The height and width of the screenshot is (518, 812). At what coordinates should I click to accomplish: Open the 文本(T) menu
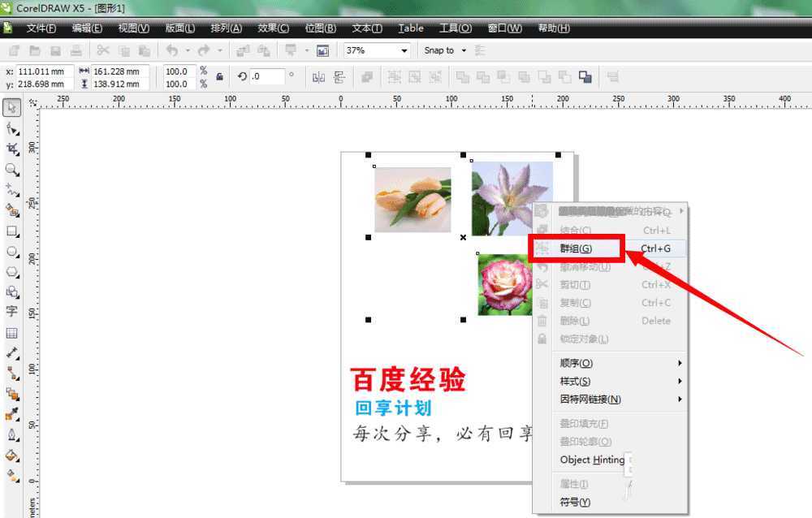pos(366,28)
